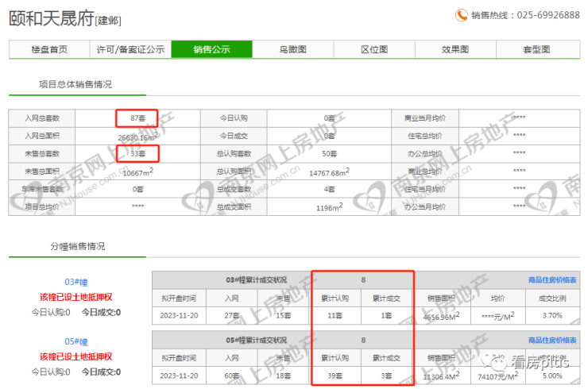Open the 05#幢 building link

[x=76, y=341]
